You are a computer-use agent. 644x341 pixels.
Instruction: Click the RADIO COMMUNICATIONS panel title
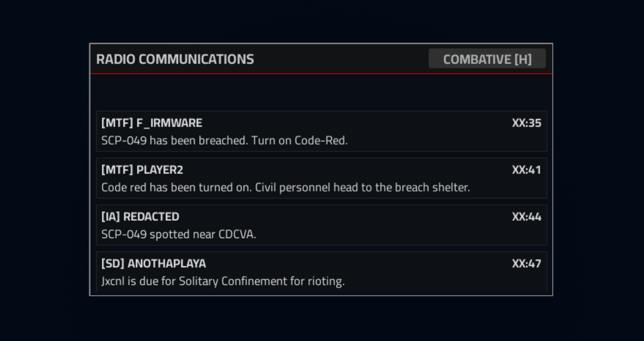[x=175, y=59]
